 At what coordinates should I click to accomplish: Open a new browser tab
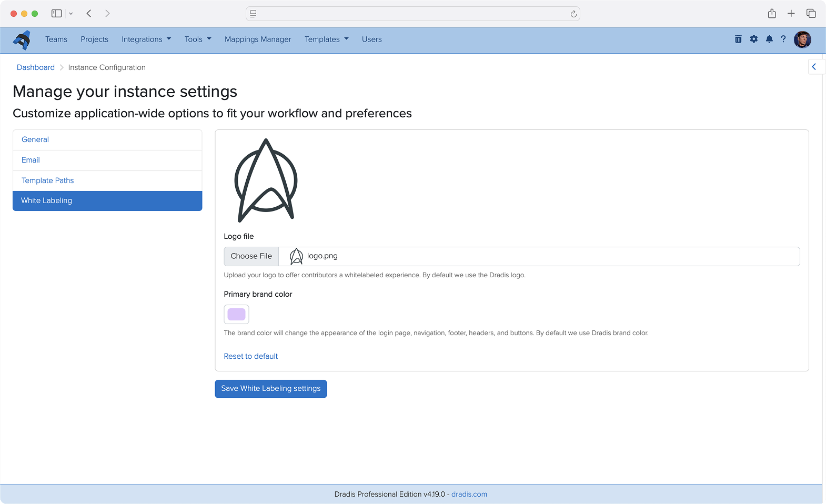(x=791, y=14)
